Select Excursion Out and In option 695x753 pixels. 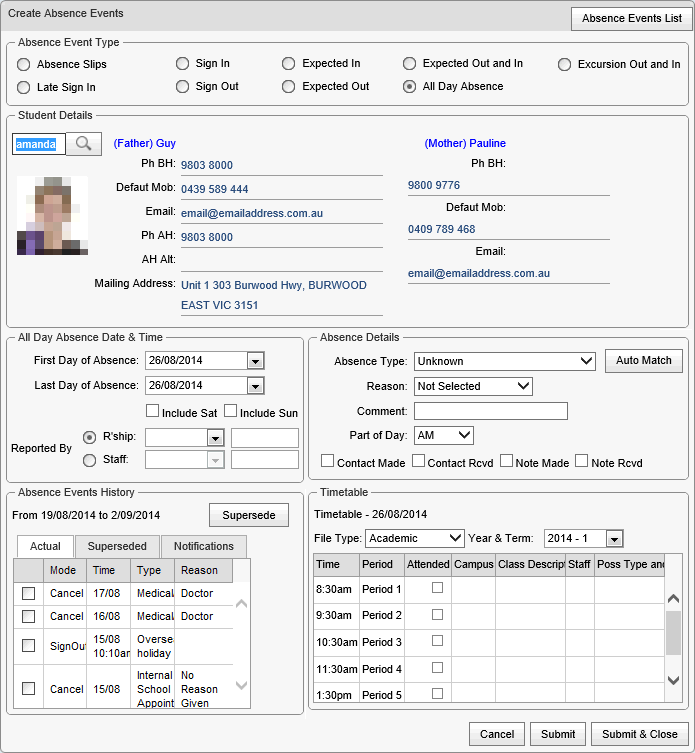(x=564, y=64)
